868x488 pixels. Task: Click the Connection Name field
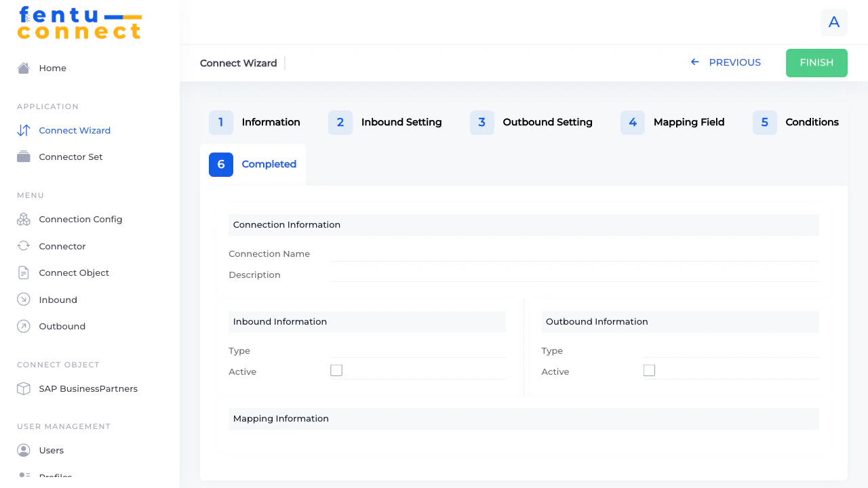coord(575,253)
